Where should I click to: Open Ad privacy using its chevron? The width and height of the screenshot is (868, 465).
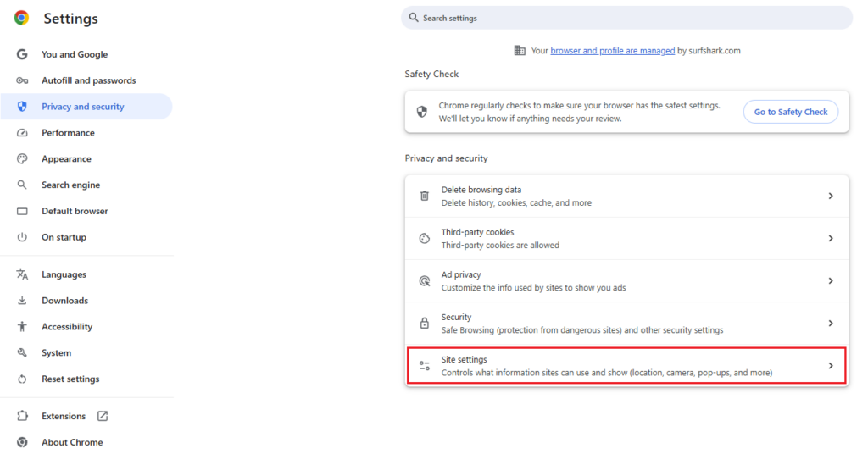pyautogui.click(x=831, y=281)
